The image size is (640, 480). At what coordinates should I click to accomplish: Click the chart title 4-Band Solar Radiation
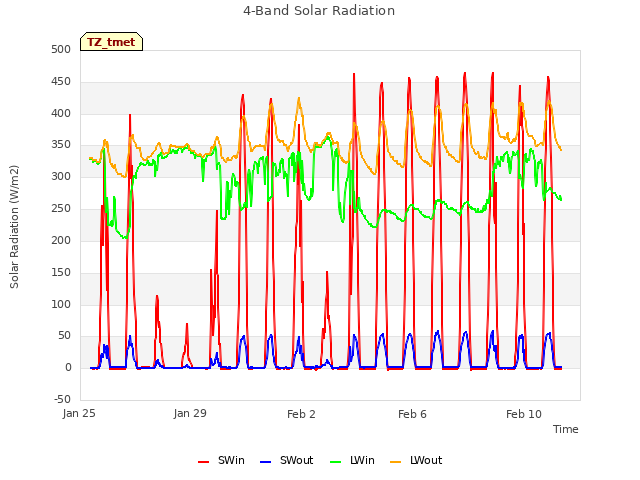coord(319,11)
